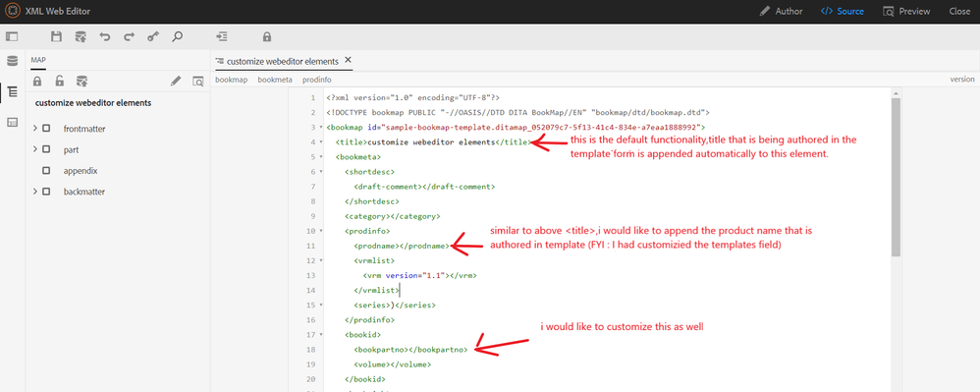Viewport: 980px width, 392px height.
Task: Click the indent/auto-format icon in toolbar
Action: (222, 37)
